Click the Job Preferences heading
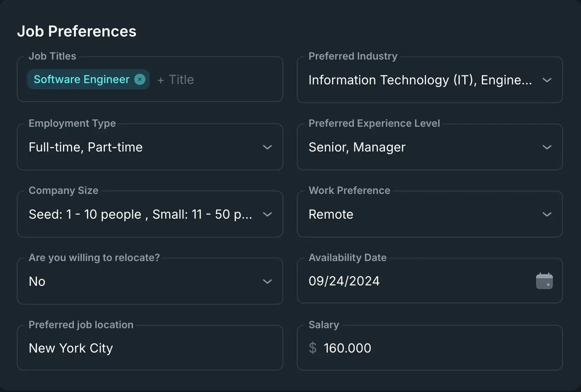 (77, 31)
